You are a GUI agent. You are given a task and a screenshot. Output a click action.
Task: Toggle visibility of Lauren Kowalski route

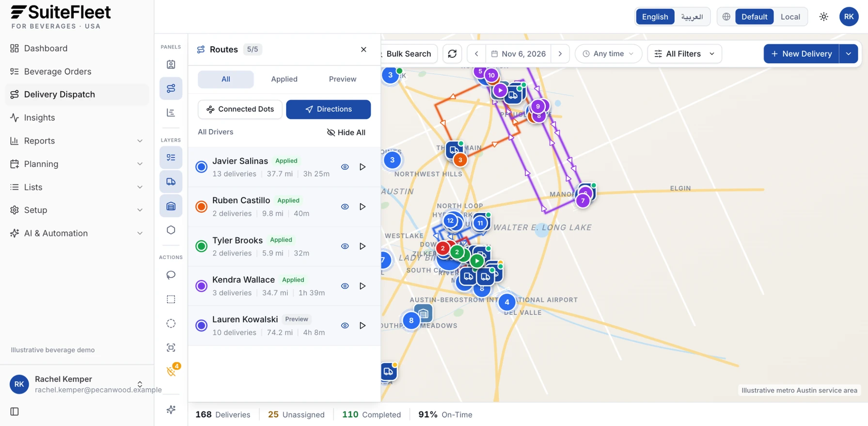tap(345, 326)
